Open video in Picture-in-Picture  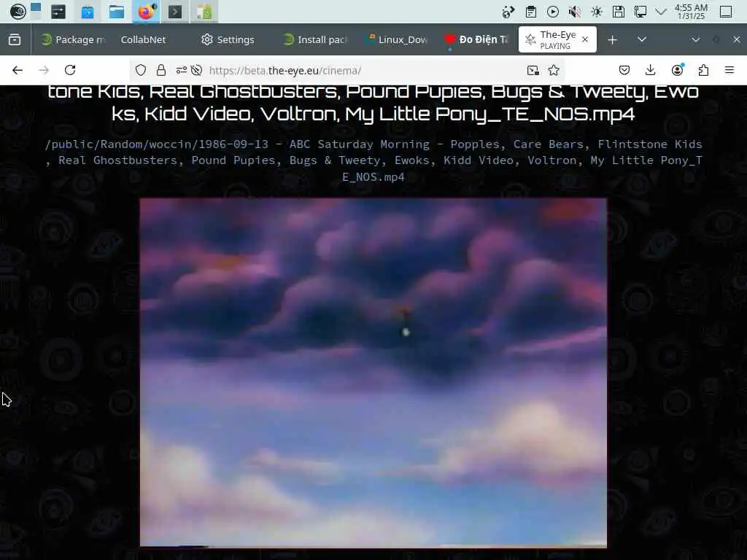click(x=533, y=71)
